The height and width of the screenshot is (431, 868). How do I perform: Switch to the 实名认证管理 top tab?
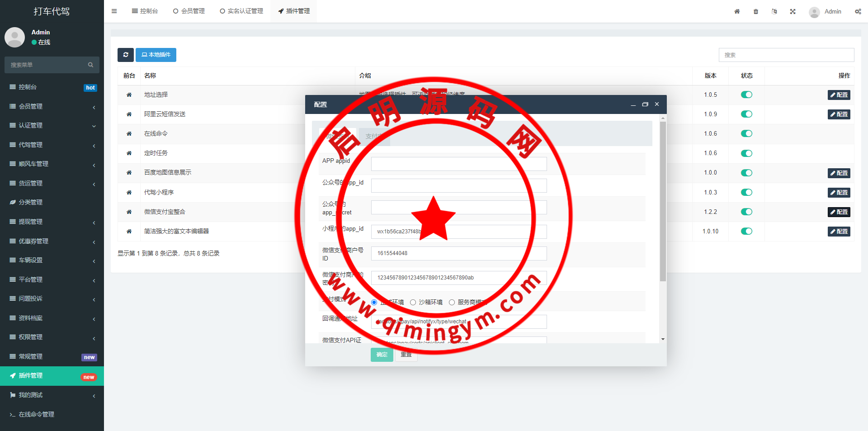241,11
